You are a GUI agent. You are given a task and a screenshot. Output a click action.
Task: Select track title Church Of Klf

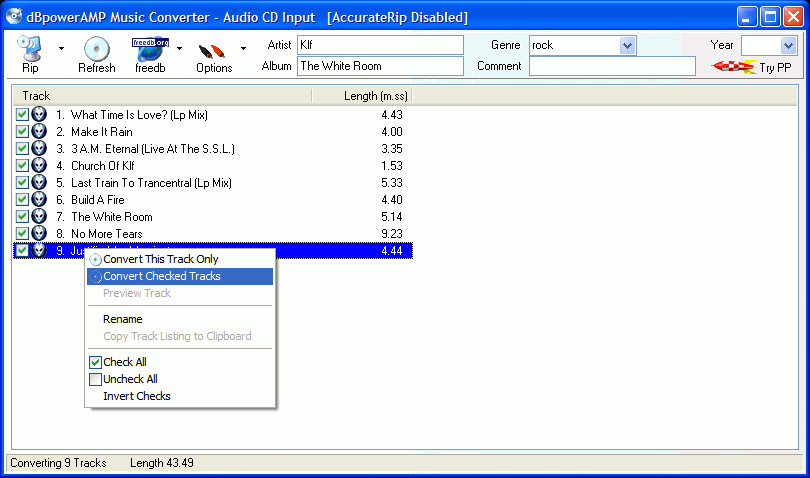click(103, 166)
